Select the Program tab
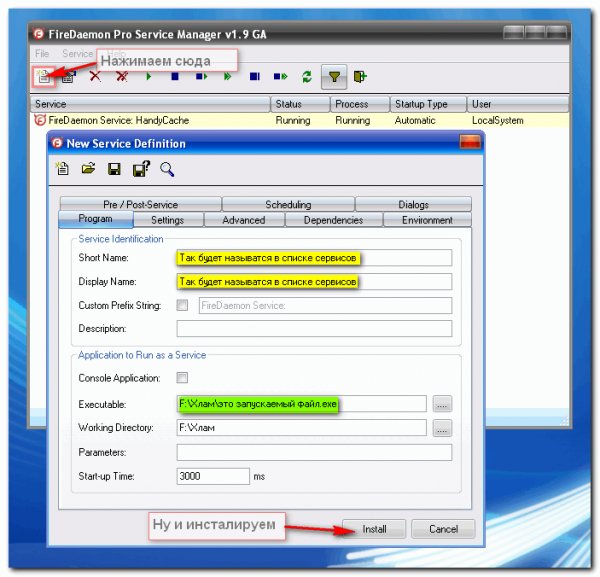 pos(96,219)
